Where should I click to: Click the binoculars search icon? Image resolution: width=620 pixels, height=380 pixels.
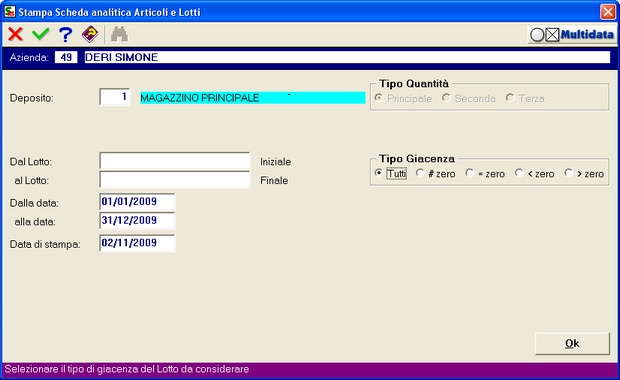pyautogui.click(x=119, y=34)
